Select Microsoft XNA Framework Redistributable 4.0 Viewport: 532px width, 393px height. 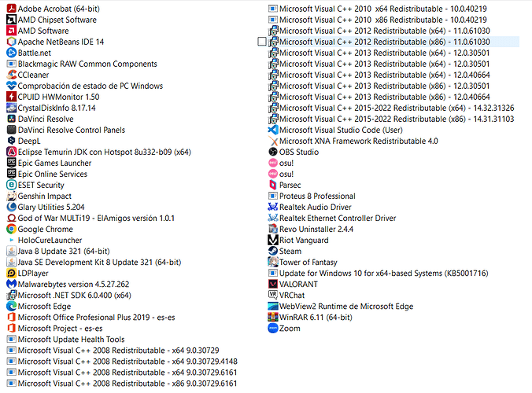point(353,141)
